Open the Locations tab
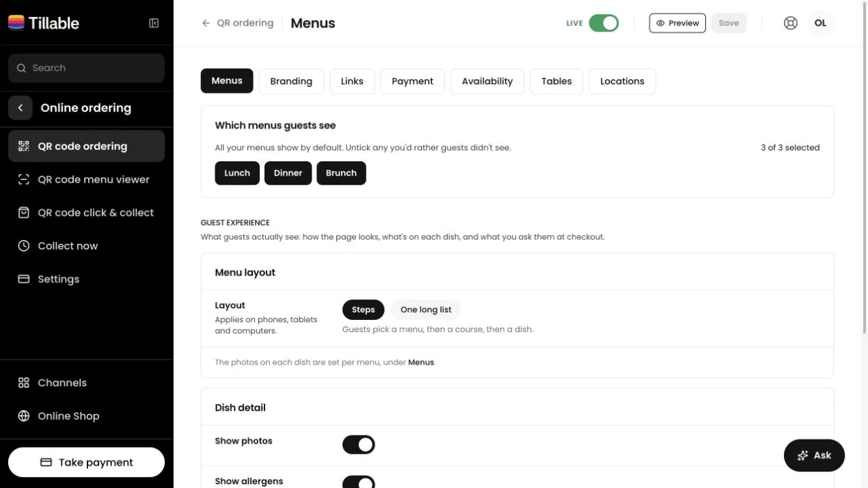 pyautogui.click(x=623, y=81)
